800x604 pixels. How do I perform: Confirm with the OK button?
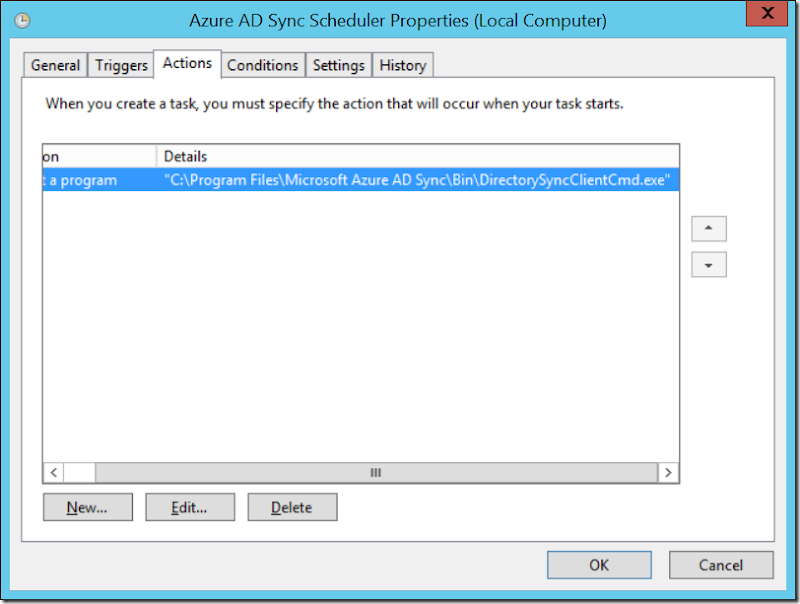(x=598, y=565)
